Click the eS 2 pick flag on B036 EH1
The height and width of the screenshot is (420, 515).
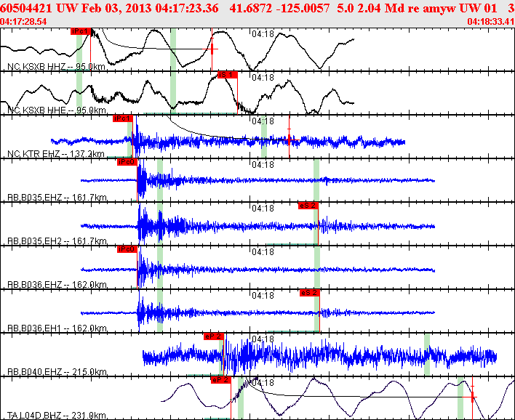point(309,293)
